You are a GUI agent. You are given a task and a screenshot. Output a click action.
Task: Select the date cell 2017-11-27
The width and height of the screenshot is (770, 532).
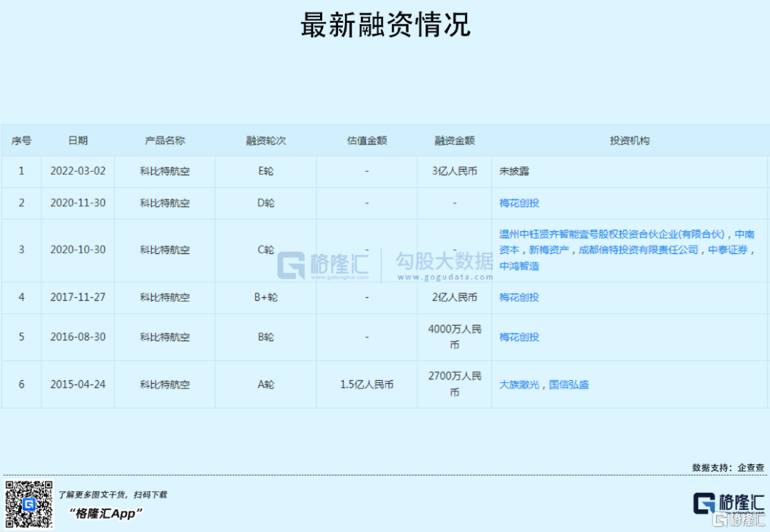coord(78,297)
